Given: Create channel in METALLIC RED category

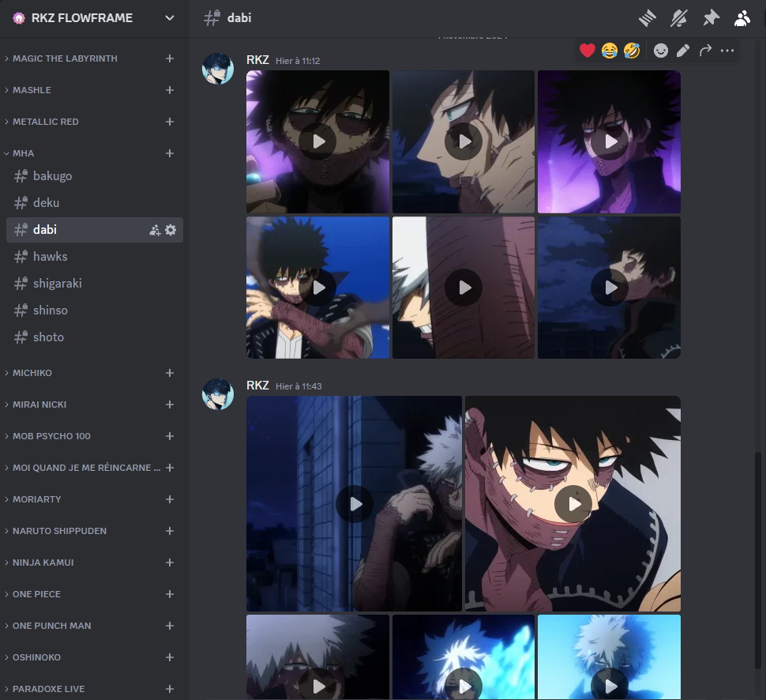Looking at the screenshot, I should click(170, 122).
